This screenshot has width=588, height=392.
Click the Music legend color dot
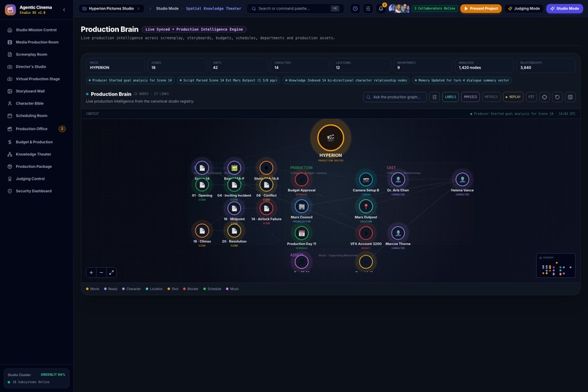pos(228,289)
